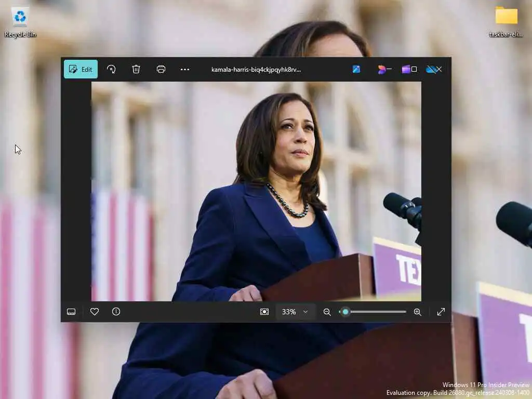
Task: Click the blue image edit icon in title bar
Action: (x=356, y=69)
